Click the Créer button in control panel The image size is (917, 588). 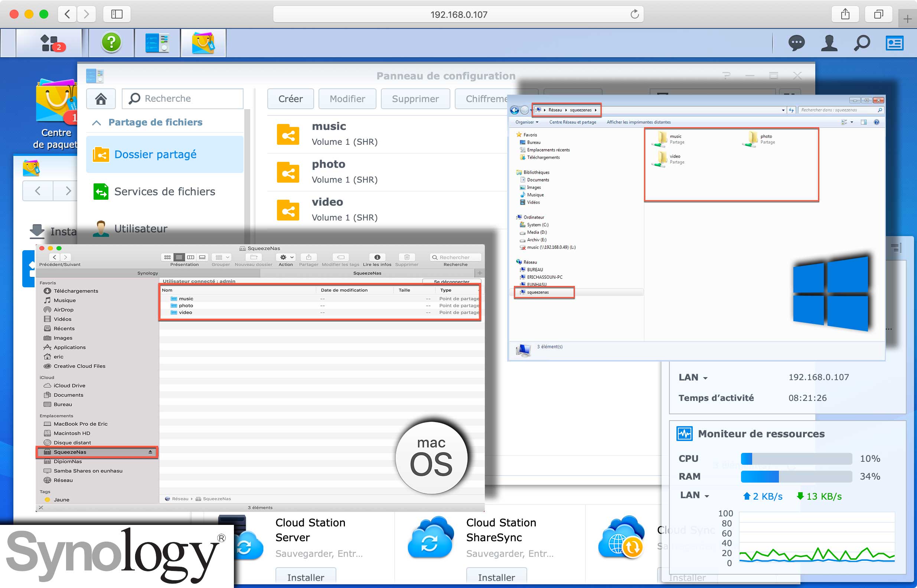tap(291, 99)
